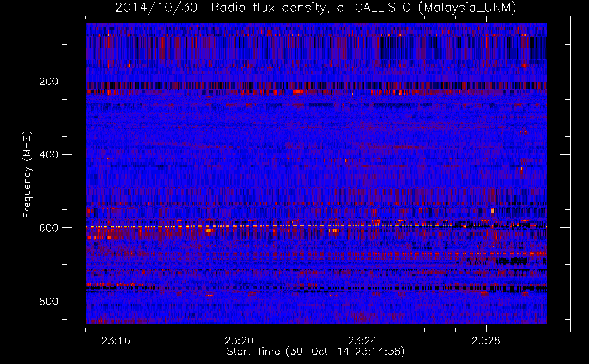Click the 600 frequency tick label
589x364 pixels.
click(x=49, y=228)
